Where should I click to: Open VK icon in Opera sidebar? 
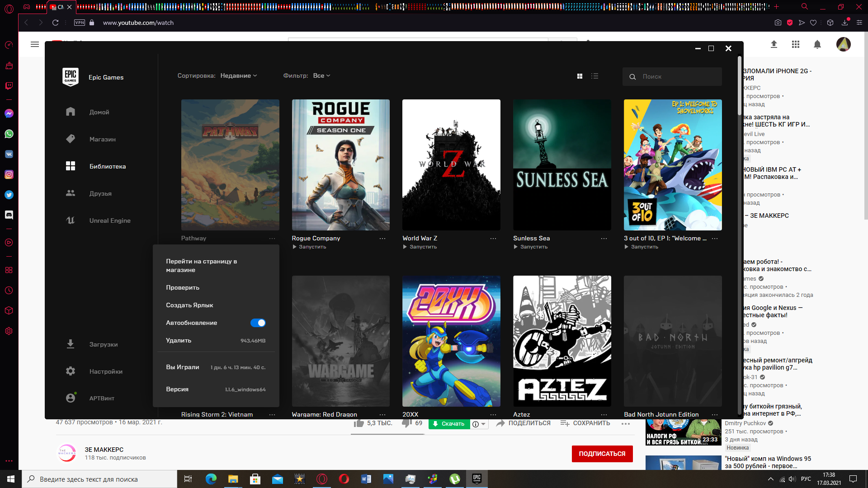tap(9, 154)
